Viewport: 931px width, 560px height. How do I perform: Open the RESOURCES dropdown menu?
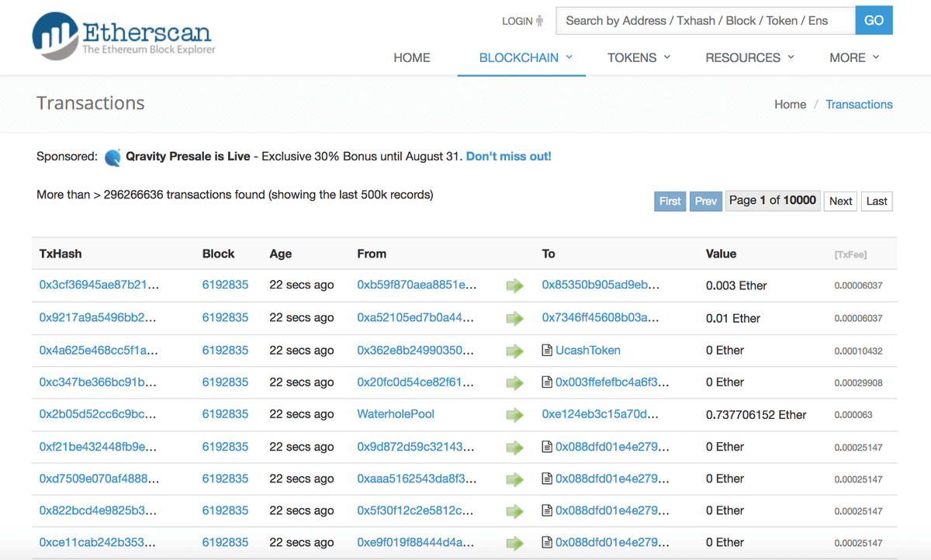tap(749, 57)
